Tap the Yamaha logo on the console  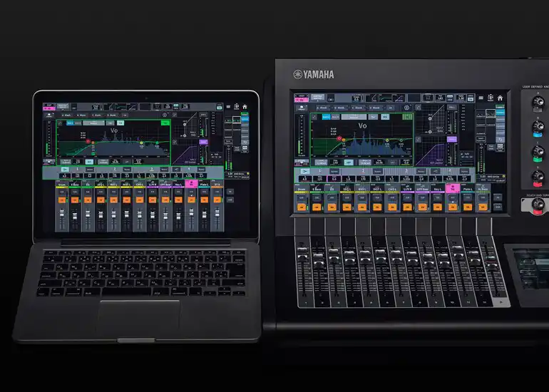point(314,75)
